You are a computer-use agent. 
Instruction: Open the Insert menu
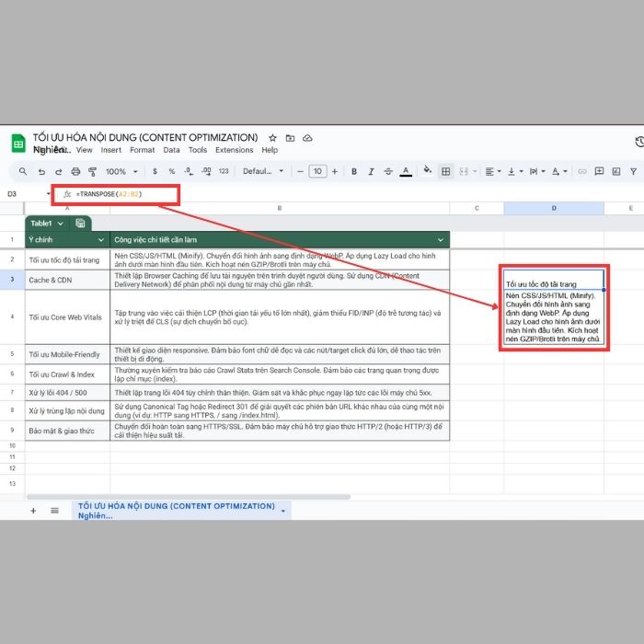pos(111,150)
